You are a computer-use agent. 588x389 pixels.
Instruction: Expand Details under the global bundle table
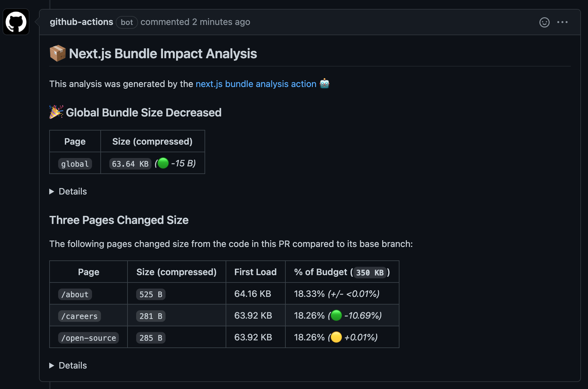point(68,191)
